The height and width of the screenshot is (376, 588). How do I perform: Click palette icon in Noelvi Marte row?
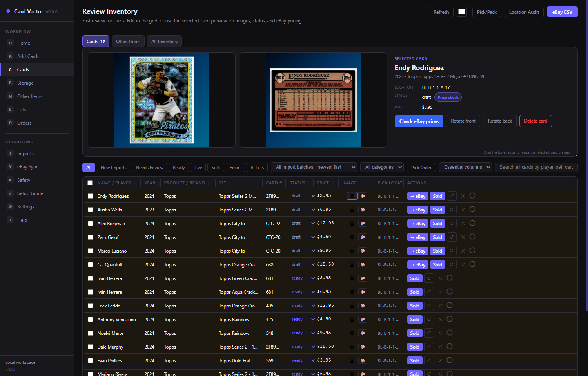pos(363,333)
